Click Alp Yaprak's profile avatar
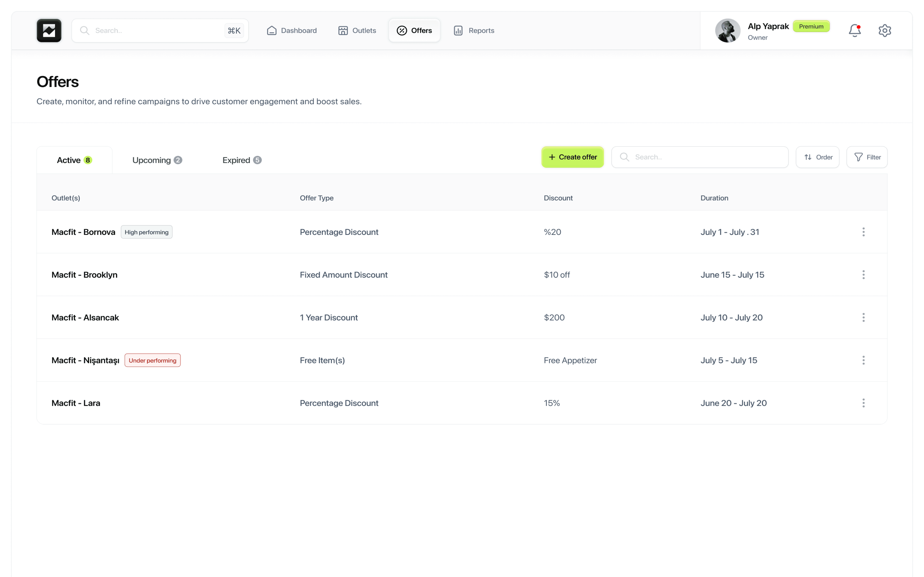 (727, 31)
